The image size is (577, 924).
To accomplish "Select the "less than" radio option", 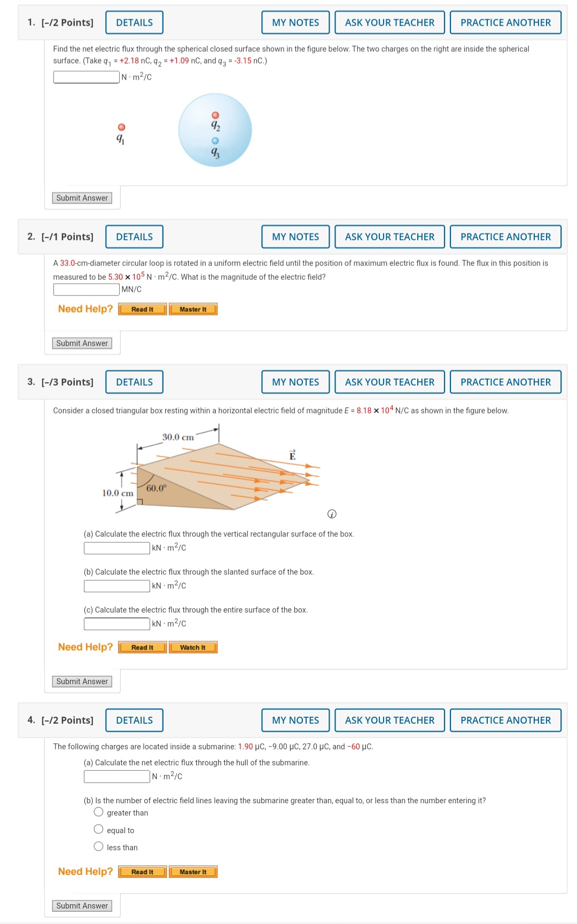I will coord(99,847).
